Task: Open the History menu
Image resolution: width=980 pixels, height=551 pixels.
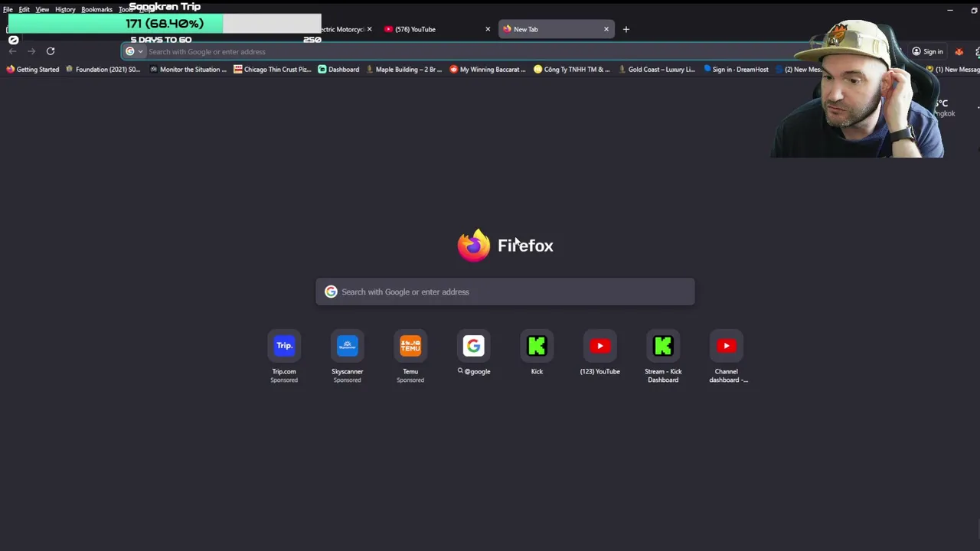Action: pyautogui.click(x=65, y=9)
